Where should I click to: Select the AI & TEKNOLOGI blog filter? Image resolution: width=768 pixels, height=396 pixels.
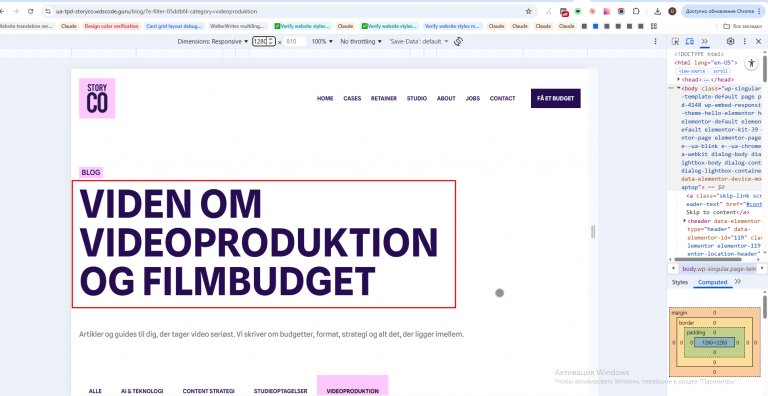142,391
